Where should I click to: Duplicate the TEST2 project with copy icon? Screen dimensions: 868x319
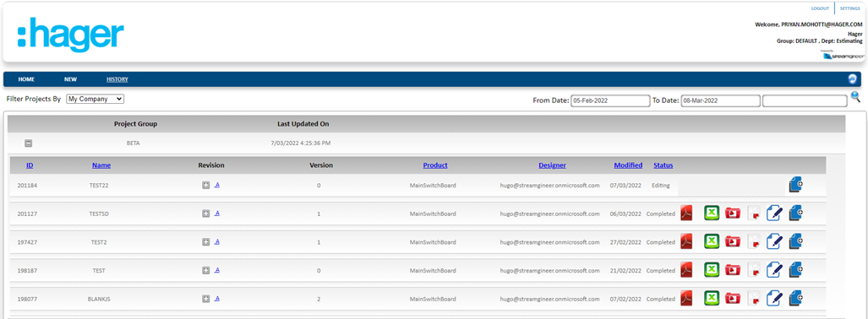pyautogui.click(x=795, y=241)
